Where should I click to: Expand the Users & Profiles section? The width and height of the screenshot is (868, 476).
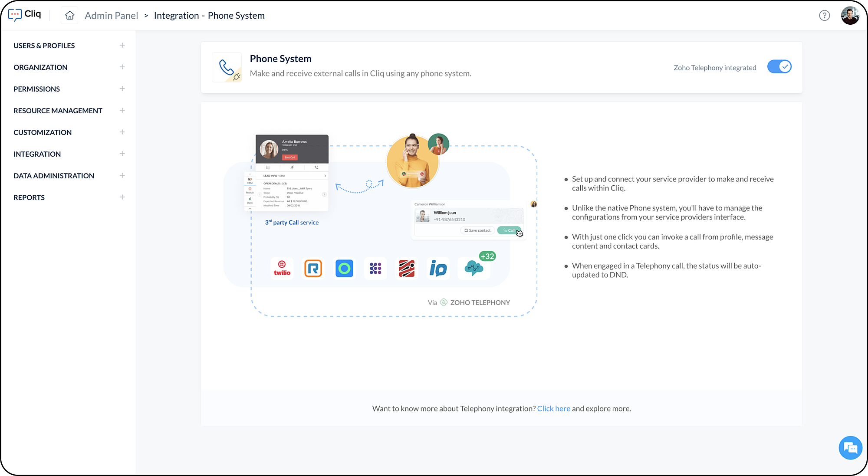pos(122,46)
